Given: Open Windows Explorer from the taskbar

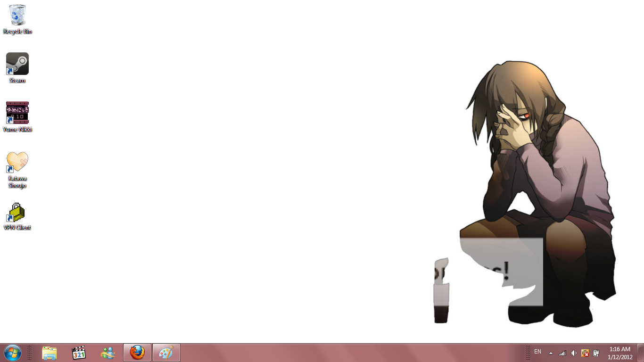Looking at the screenshot, I should (x=50, y=353).
